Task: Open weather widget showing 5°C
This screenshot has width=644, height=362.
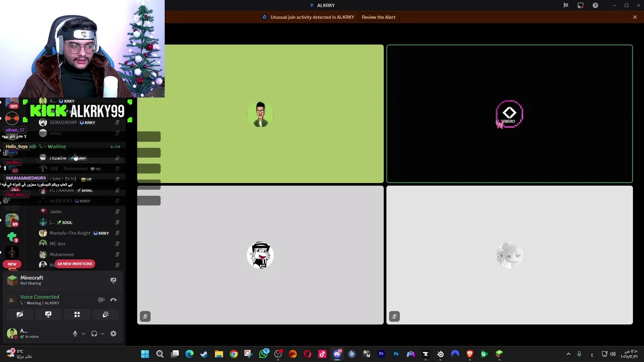Action: click(19, 354)
